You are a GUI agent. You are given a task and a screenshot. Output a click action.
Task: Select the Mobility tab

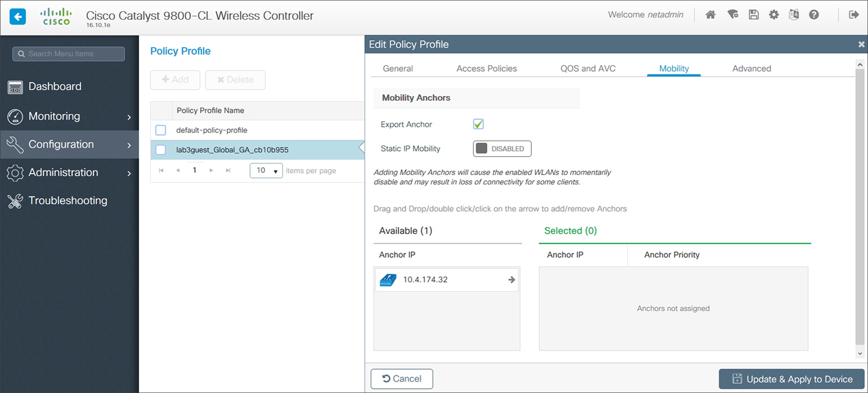pos(674,69)
